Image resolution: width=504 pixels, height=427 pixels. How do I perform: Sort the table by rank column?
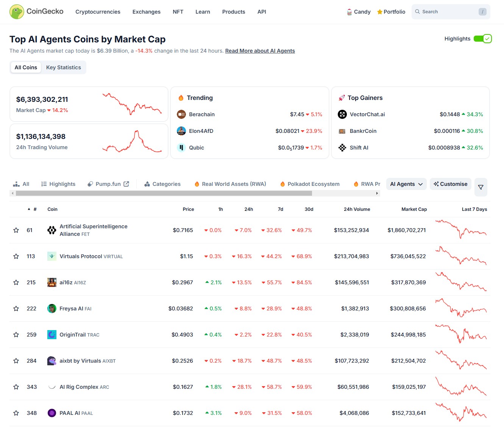(x=33, y=209)
